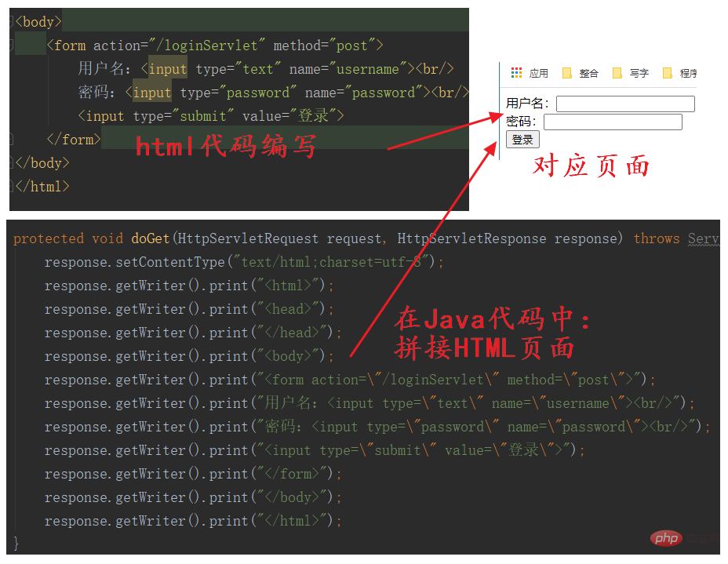Collapse the <body> tag fold marker

point(12,21)
